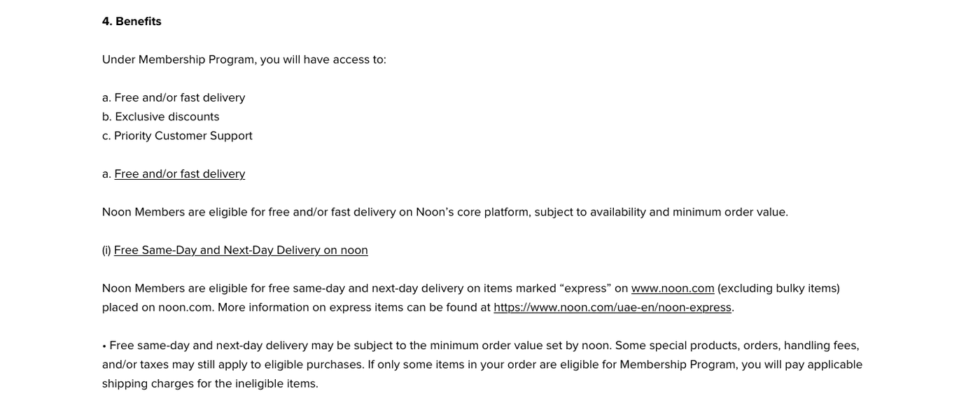
Task: Open the www.noon.com link
Action: pos(672,288)
